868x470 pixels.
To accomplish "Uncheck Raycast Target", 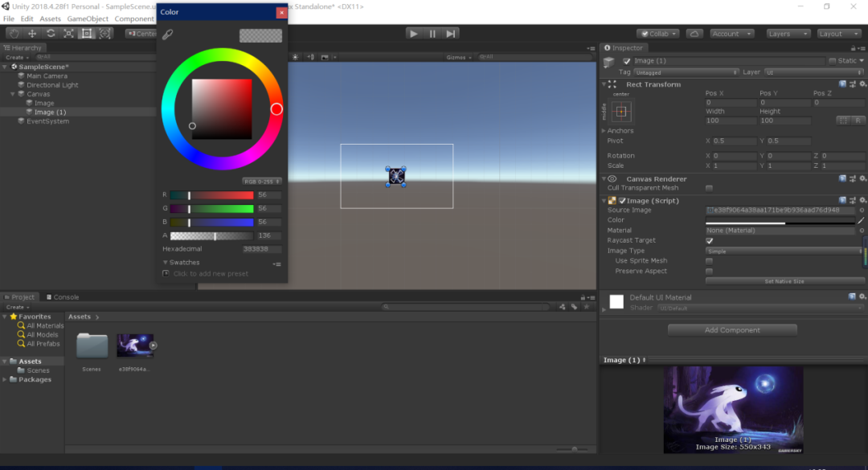I will click(709, 241).
